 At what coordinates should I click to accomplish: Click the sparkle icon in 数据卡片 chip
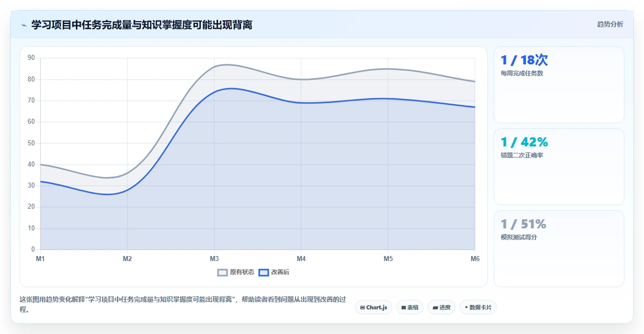(x=466, y=307)
